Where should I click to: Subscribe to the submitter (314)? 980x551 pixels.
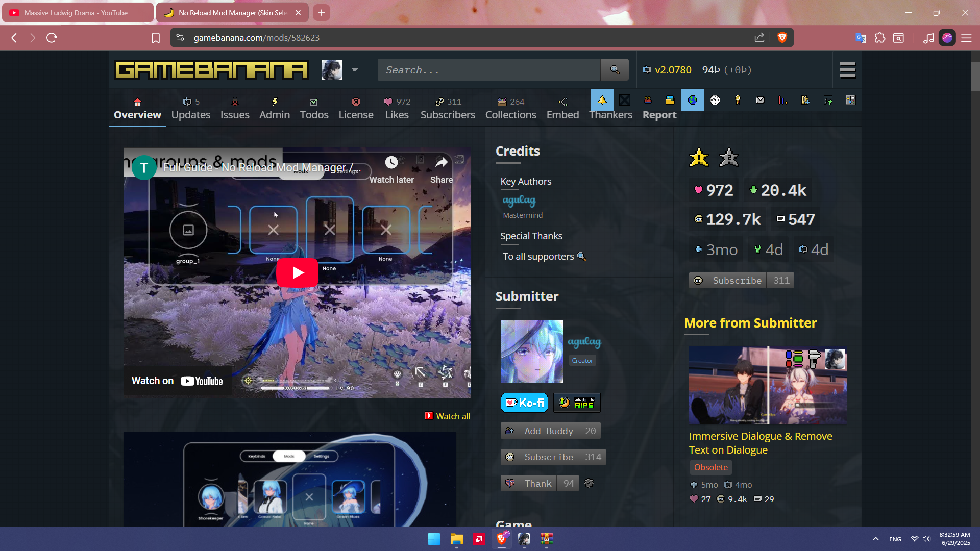553,457
